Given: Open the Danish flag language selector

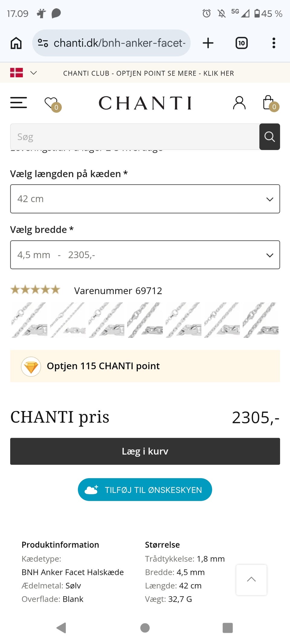Looking at the screenshot, I should pyautogui.click(x=23, y=73).
